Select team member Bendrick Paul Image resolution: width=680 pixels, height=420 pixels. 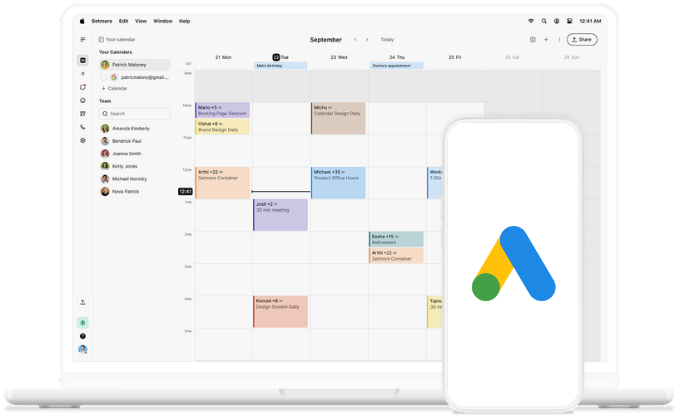[x=121, y=141]
